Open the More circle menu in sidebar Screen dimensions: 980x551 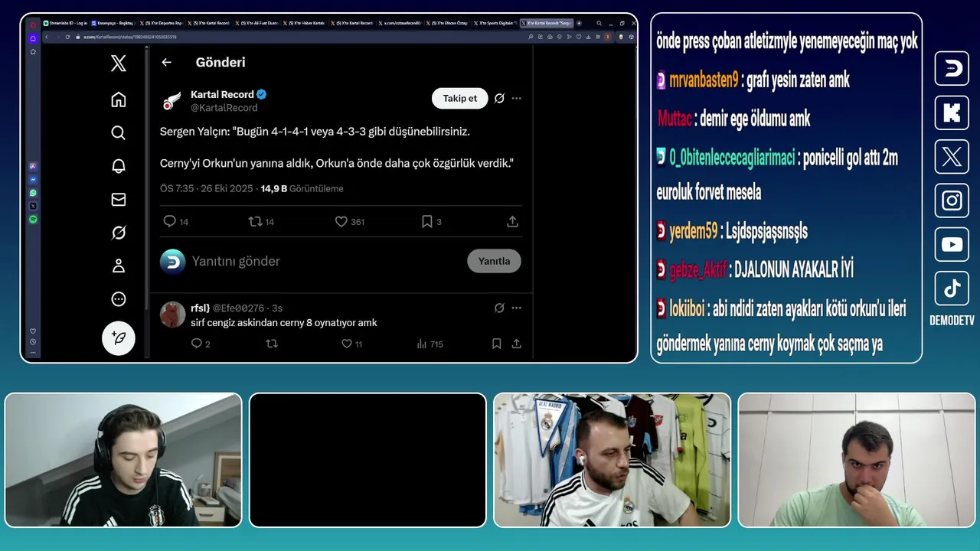(x=119, y=299)
